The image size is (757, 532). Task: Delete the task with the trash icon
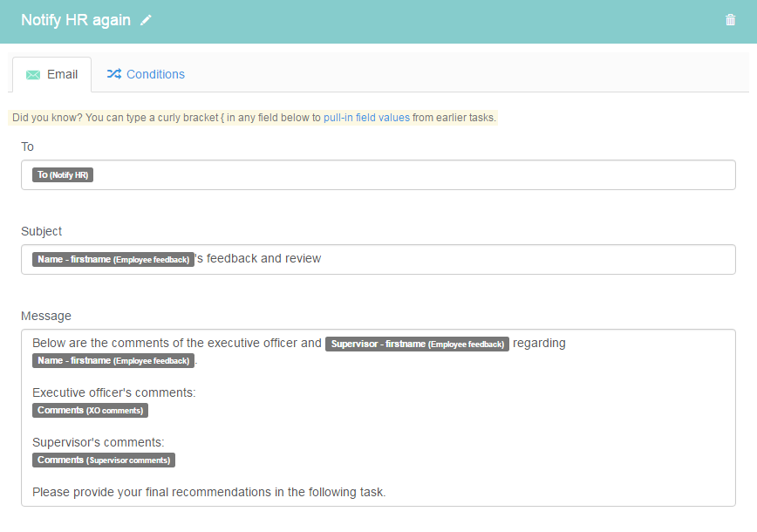(730, 20)
